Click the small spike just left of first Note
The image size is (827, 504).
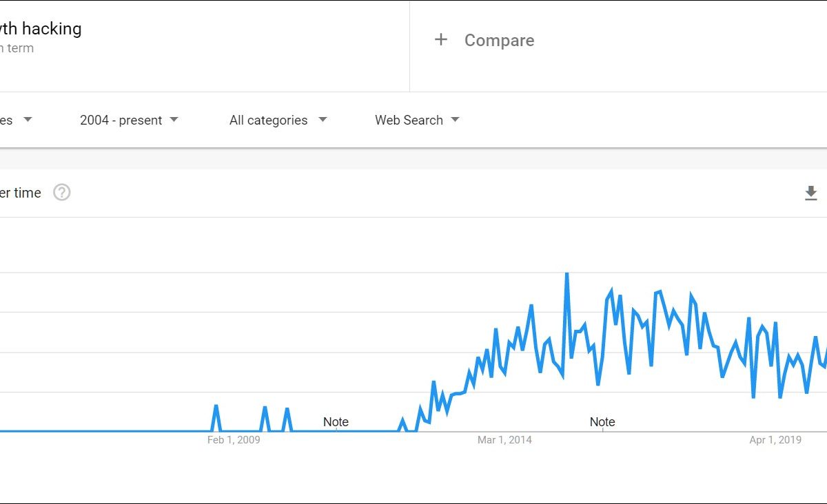[287, 409]
